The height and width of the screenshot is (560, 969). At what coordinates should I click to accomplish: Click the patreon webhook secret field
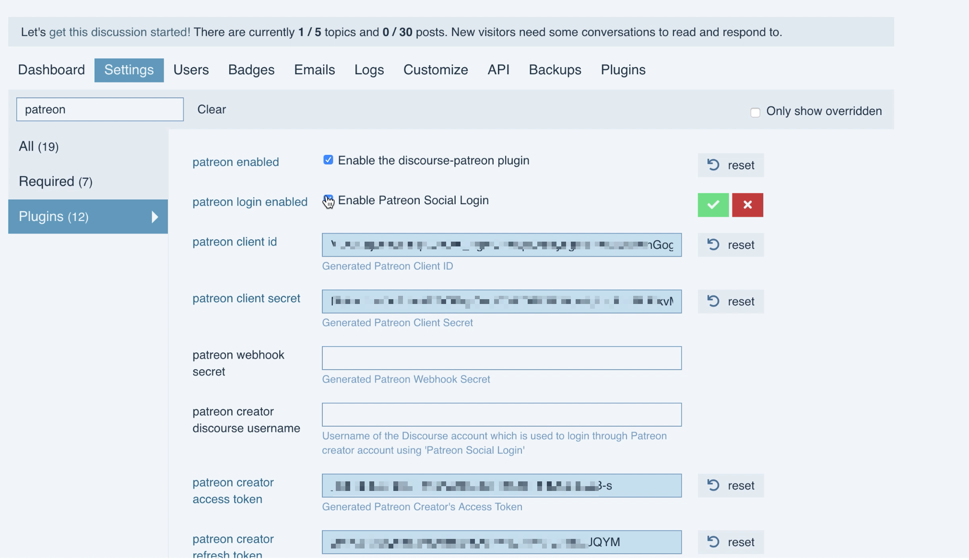point(502,358)
